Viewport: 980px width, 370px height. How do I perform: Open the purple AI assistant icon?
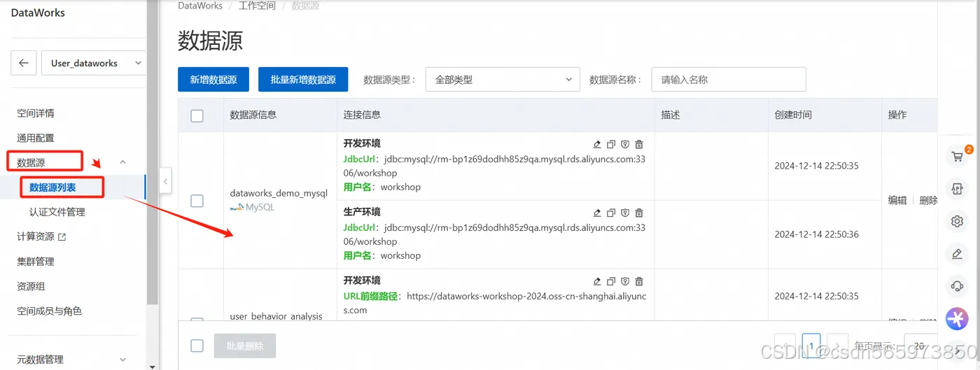click(x=956, y=319)
